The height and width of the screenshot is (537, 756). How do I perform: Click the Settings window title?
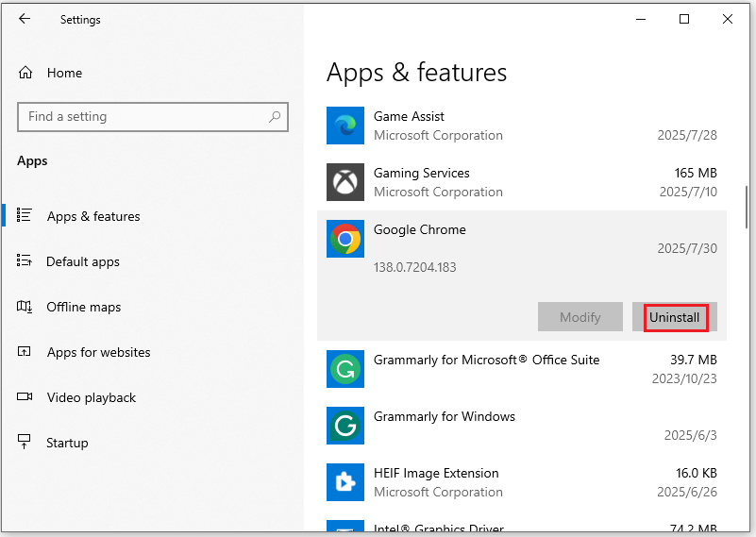tap(80, 20)
